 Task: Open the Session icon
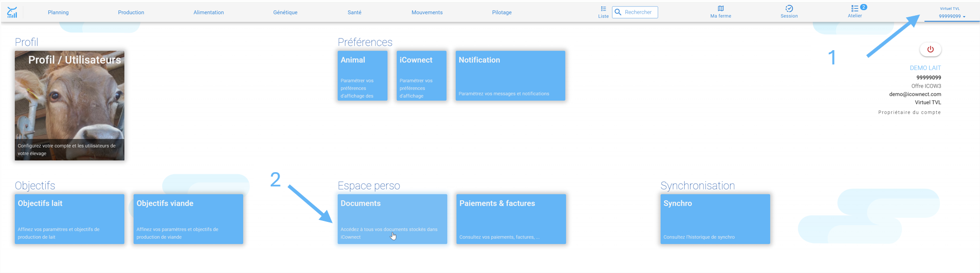[789, 8]
